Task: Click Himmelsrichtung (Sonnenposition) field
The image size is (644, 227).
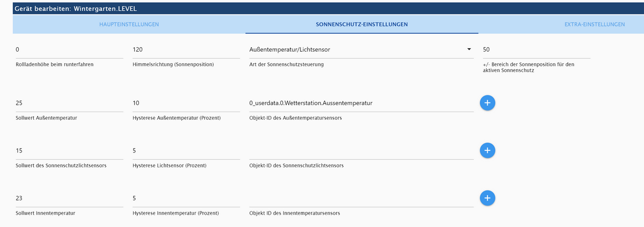Action: pos(186,50)
